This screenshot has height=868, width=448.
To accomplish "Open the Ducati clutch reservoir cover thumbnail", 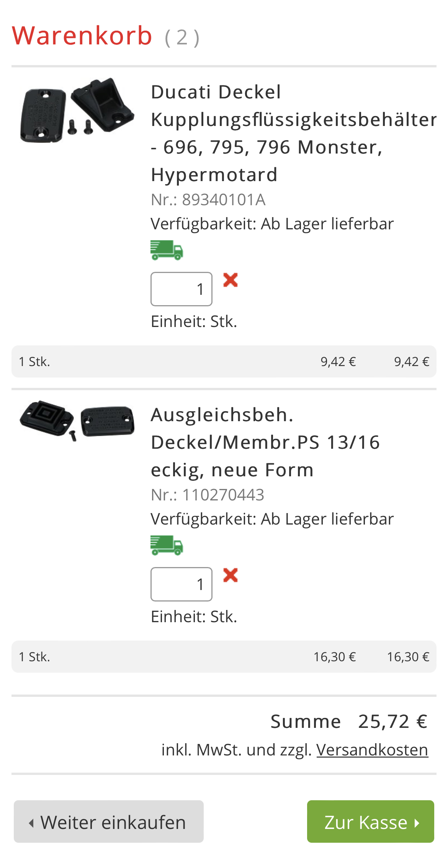I will tap(77, 110).
